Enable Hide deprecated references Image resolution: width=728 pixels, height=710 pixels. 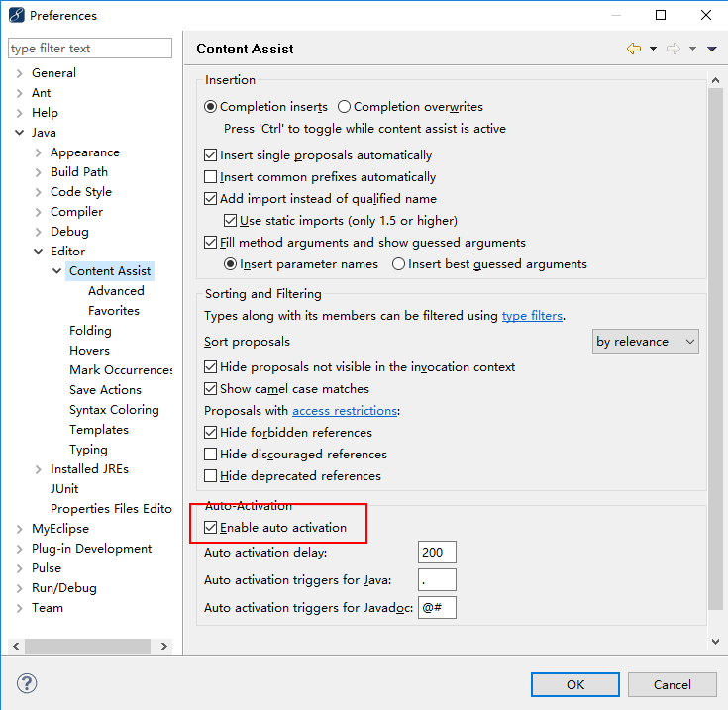click(210, 476)
